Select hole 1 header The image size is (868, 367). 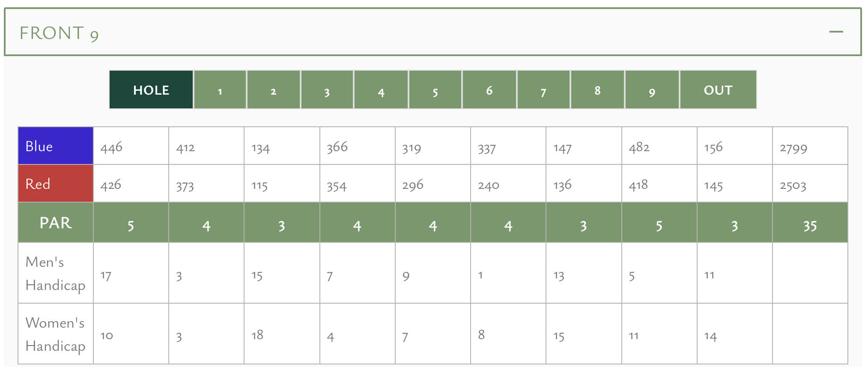pyautogui.click(x=220, y=90)
